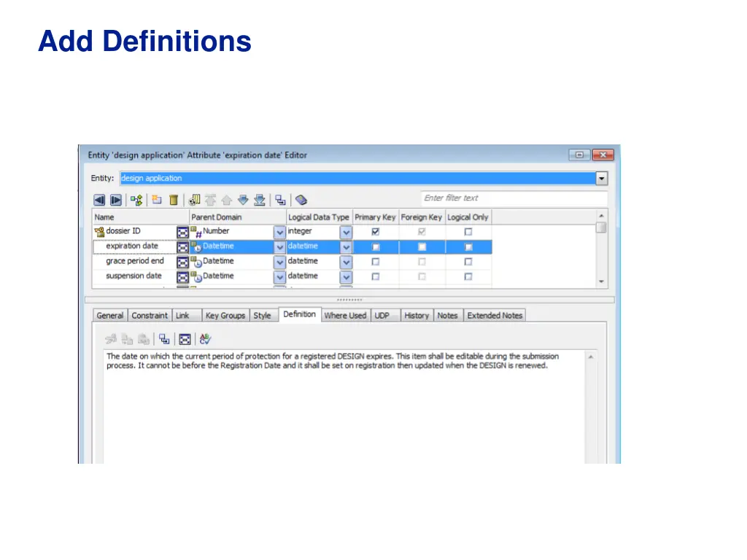Click the Primary Key column header
The width and height of the screenshot is (747, 560).
click(376, 217)
